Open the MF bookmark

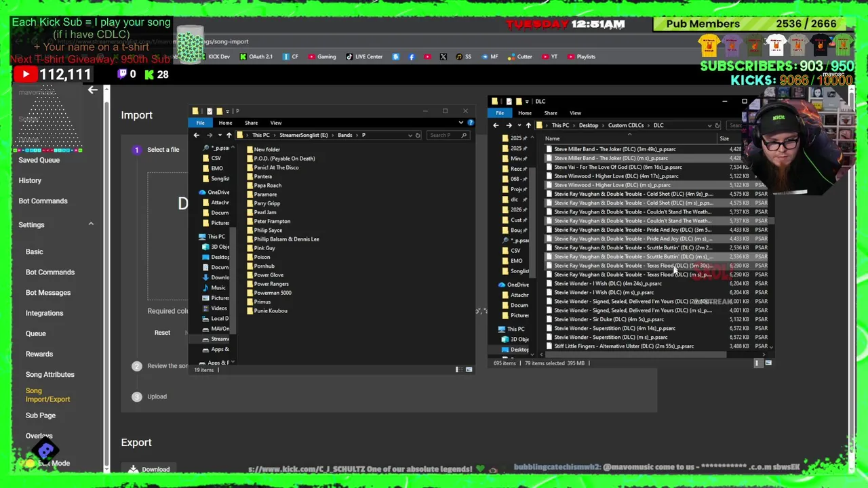[490, 57]
